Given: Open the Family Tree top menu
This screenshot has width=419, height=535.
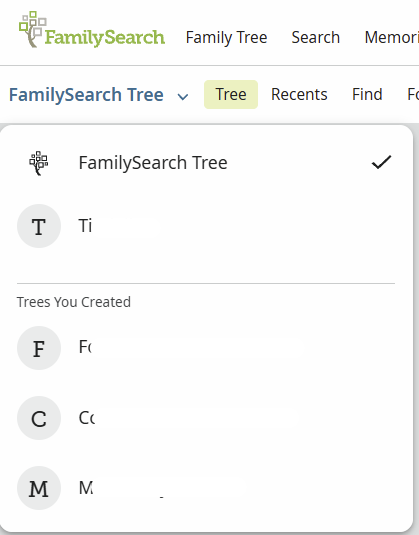Looking at the screenshot, I should tap(226, 37).
